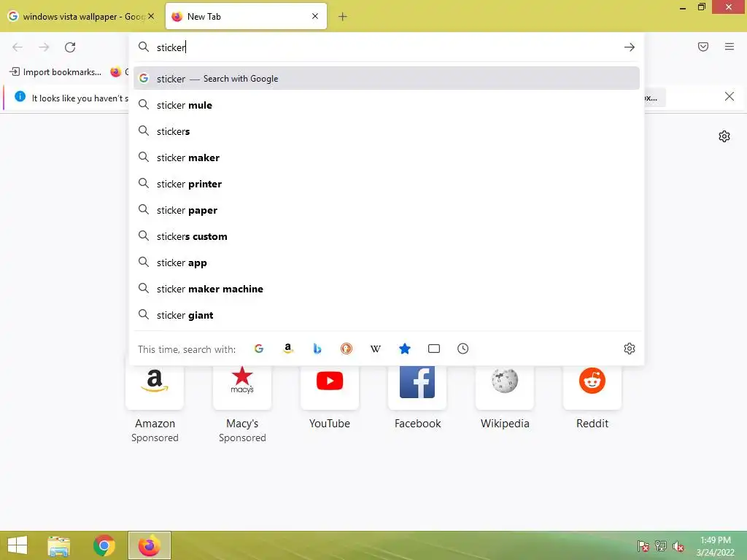Open Import bookmarks toolbar item
Image resolution: width=747 pixels, height=560 pixels.
[x=55, y=72]
